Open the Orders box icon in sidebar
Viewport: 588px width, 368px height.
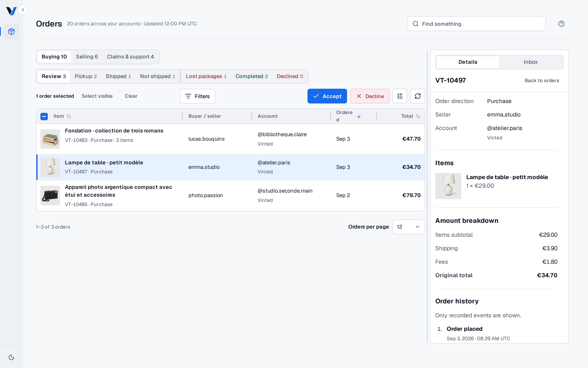pos(11,31)
